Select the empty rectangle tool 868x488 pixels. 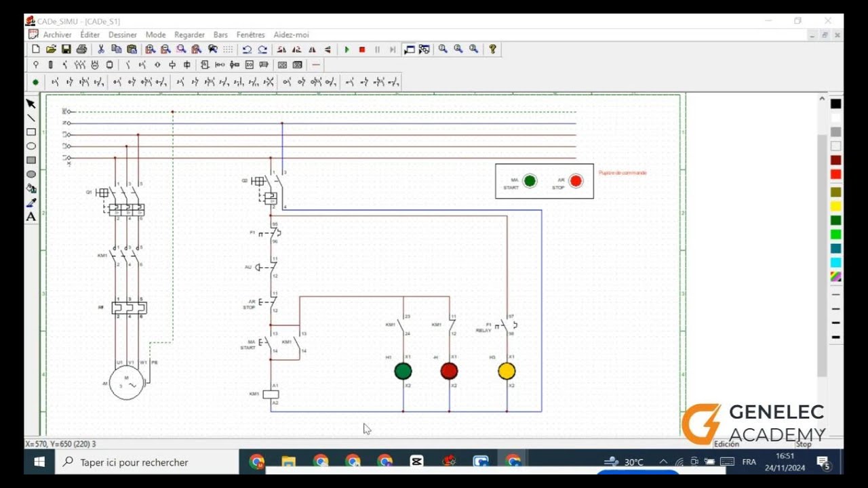click(x=31, y=132)
